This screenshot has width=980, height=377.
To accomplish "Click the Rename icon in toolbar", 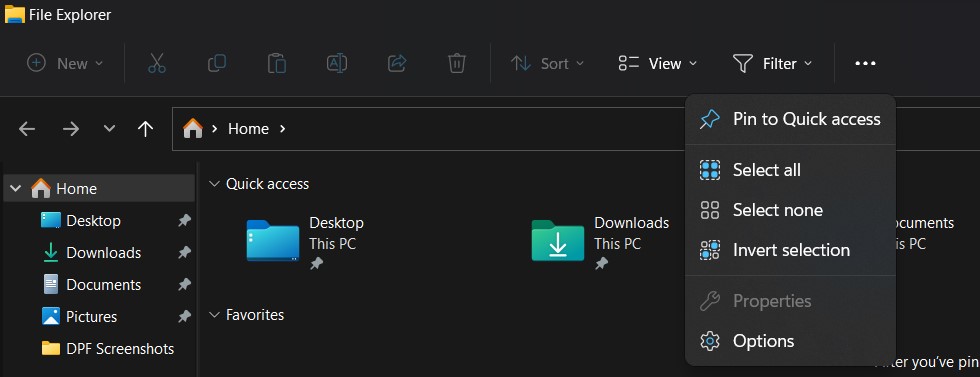I will pyautogui.click(x=337, y=63).
